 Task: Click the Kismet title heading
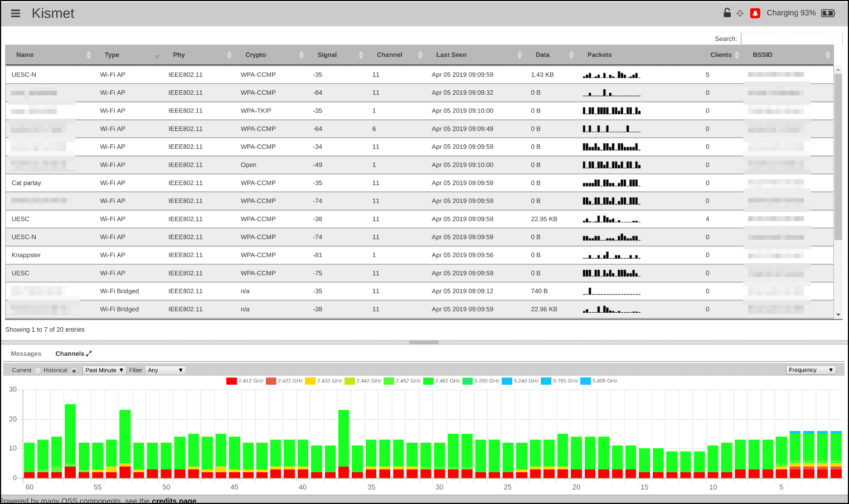click(53, 13)
